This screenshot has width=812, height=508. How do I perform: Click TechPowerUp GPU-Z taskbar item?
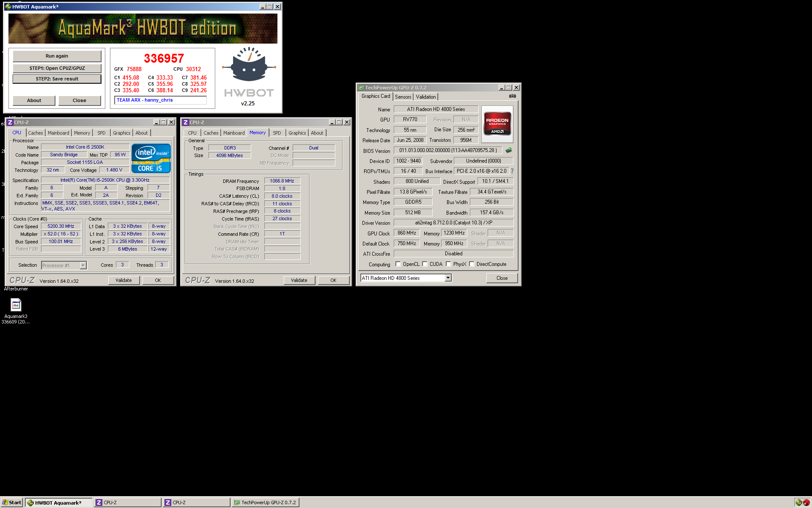coord(266,502)
